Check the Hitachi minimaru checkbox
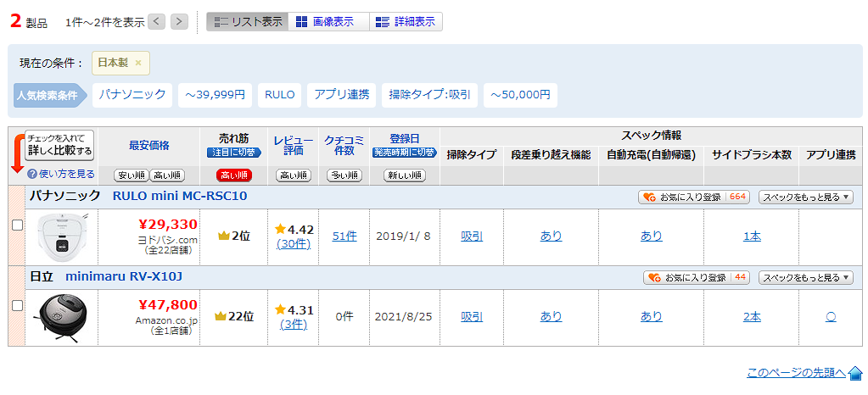868x395 pixels. click(x=17, y=305)
